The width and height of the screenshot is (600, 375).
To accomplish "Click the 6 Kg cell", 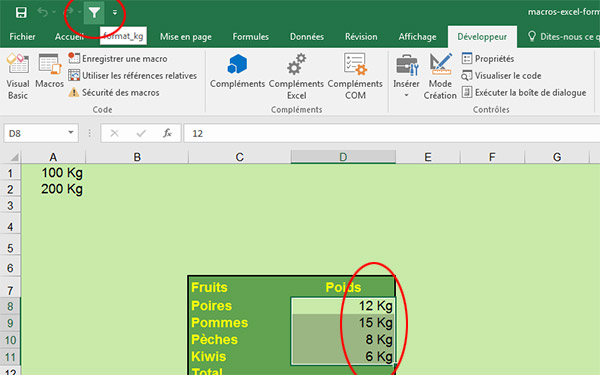I will pos(343,356).
